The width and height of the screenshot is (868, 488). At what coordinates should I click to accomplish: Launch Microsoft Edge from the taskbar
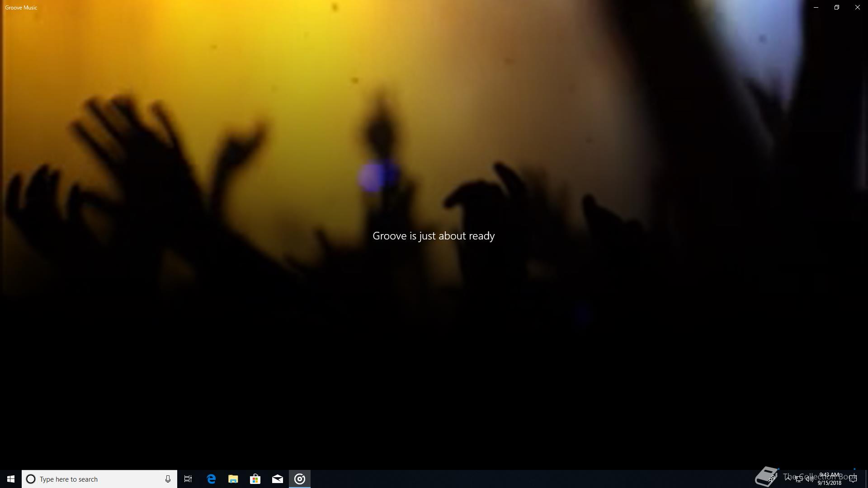pyautogui.click(x=211, y=479)
